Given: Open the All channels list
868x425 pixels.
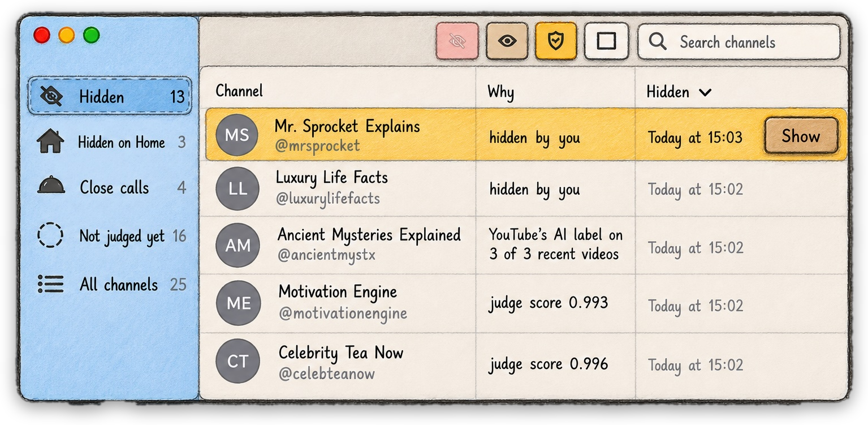Looking at the screenshot, I should [x=110, y=284].
